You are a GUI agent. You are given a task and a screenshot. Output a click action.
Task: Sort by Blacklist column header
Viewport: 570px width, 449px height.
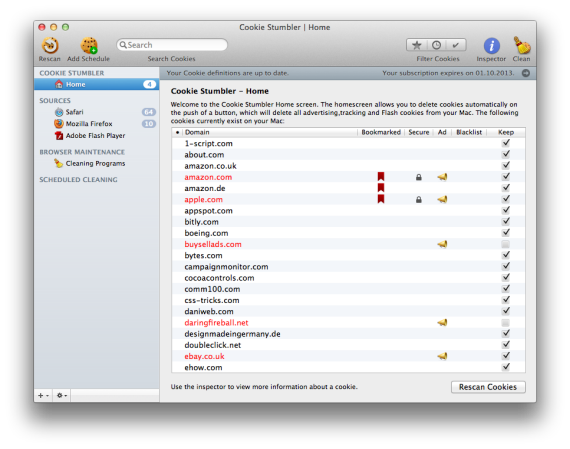(469, 132)
